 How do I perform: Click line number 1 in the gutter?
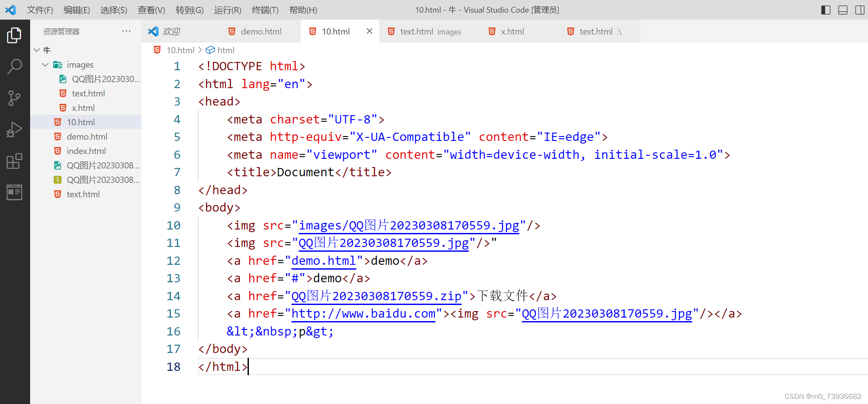(x=177, y=66)
